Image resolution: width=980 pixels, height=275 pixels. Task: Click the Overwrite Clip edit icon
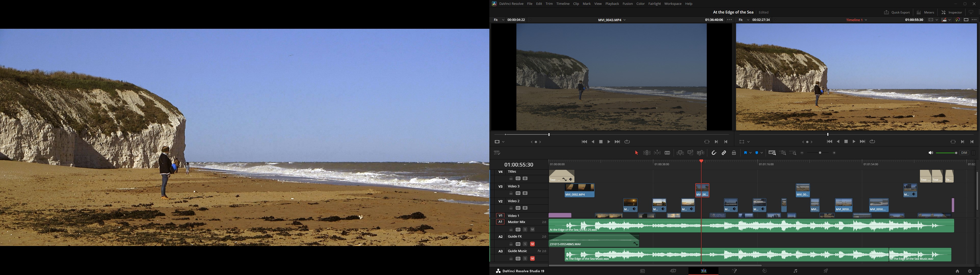pos(690,153)
